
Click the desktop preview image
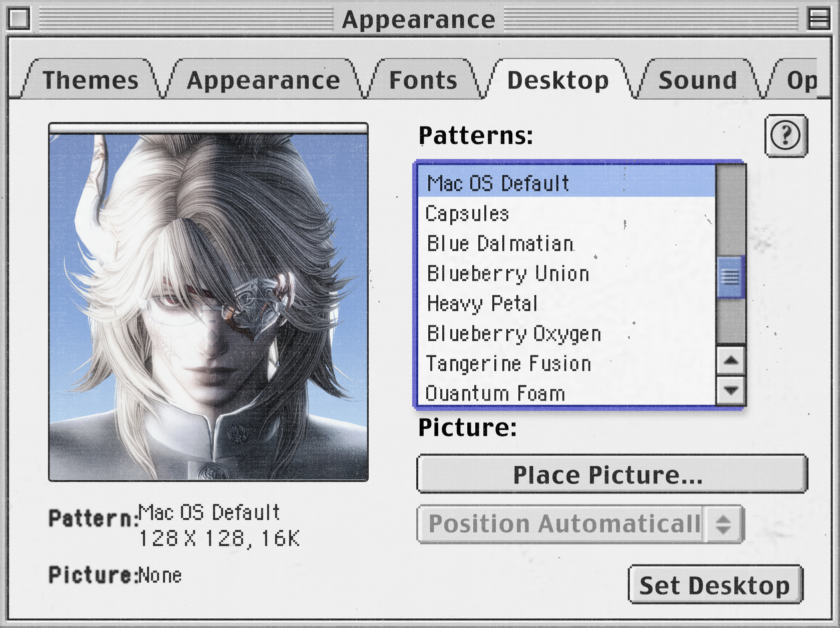208,302
